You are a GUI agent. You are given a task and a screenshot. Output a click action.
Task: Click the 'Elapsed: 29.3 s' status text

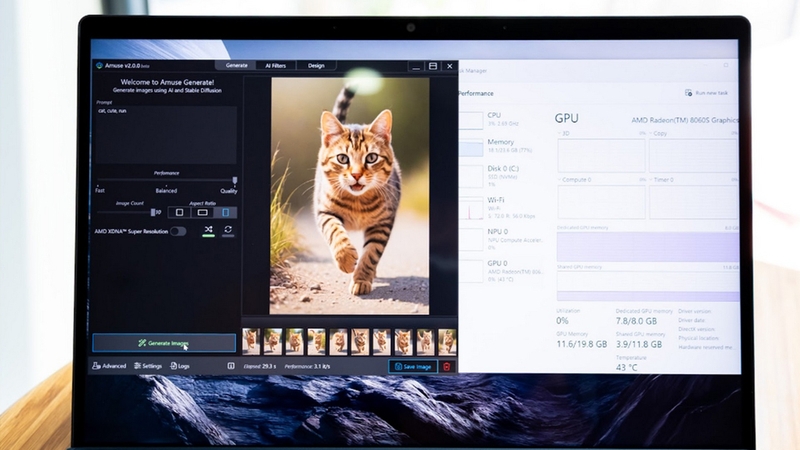260,366
